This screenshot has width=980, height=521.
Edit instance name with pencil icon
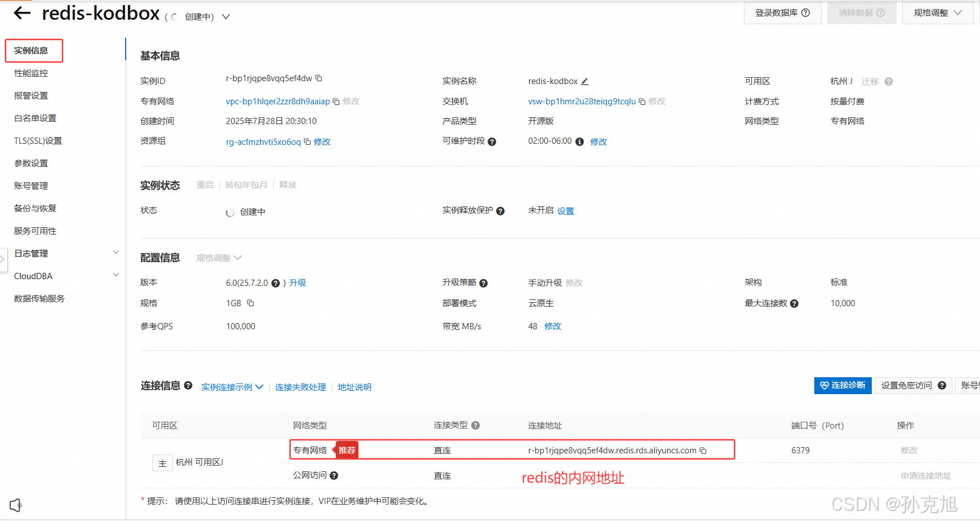(x=585, y=81)
